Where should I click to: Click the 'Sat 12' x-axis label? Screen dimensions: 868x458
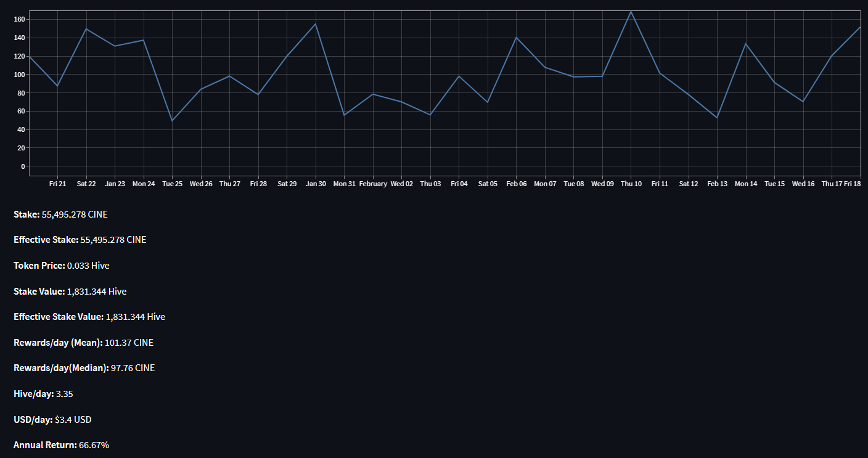pyautogui.click(x=688, y=184)
